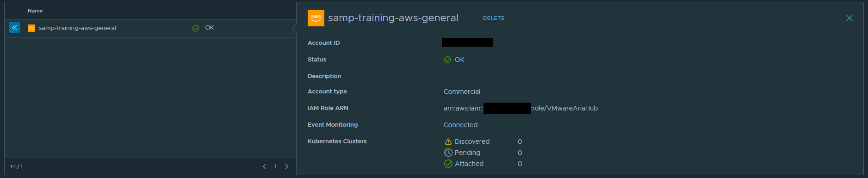Click the green OK status icon in the list row
The width and height of the screenshot is (868, 178).
(196, 28)
